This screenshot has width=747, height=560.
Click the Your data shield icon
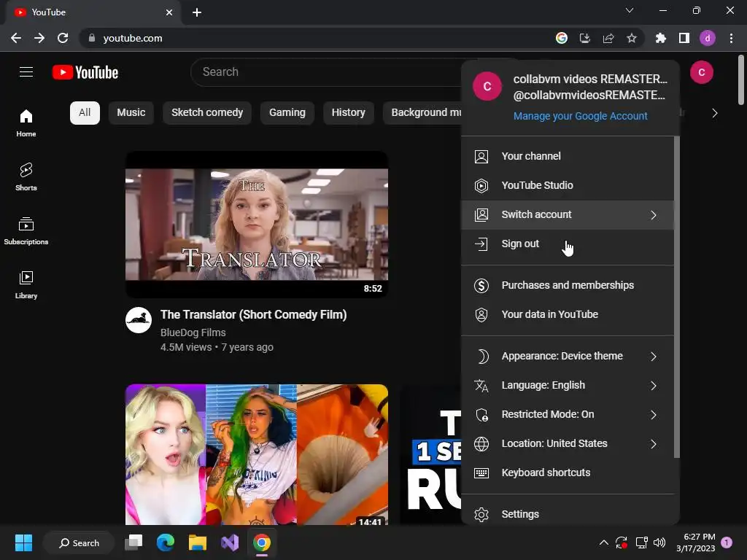(x=481, y=314)
